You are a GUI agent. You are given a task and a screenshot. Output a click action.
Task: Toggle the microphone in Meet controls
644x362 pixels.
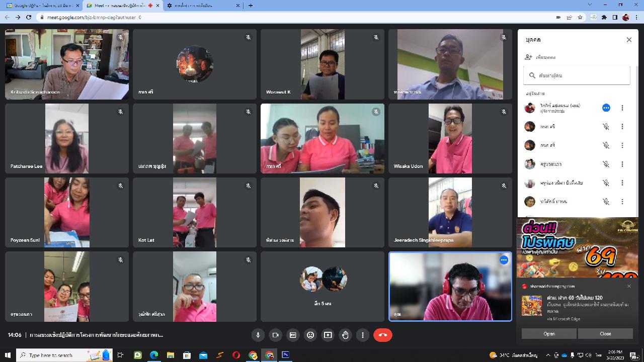coord(258,335)
